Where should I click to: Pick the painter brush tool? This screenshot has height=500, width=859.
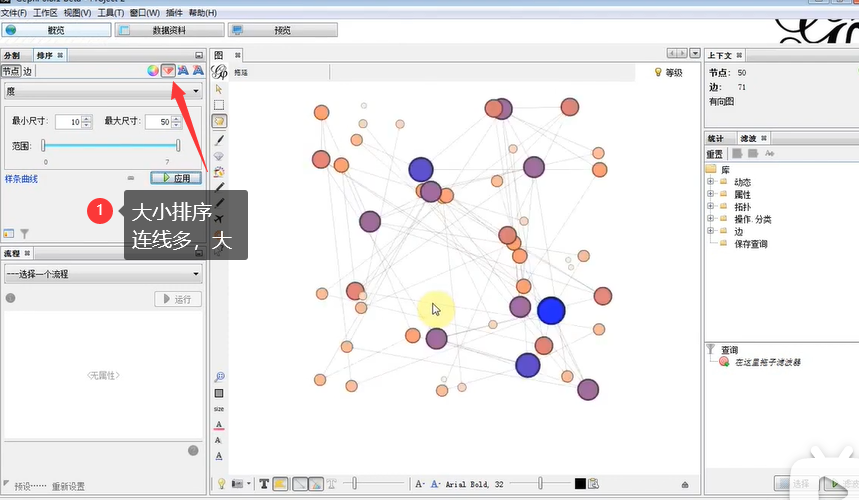(219, 140)
